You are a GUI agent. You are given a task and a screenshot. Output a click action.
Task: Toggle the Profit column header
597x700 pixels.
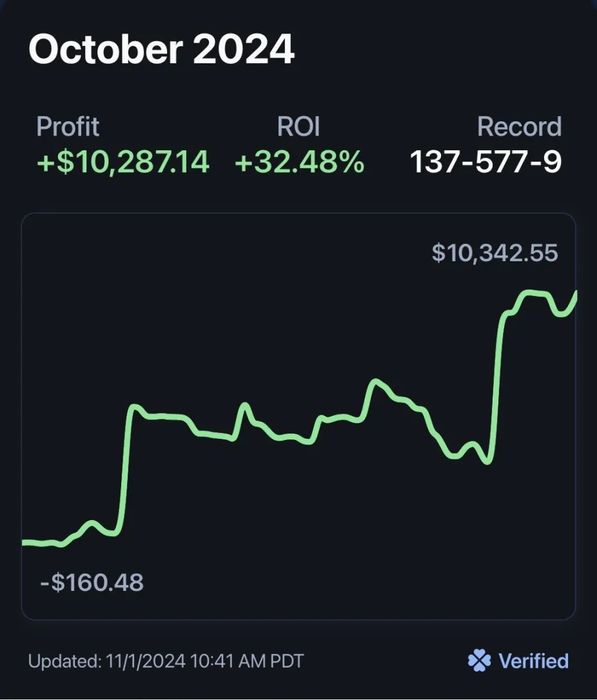point(68,126)
